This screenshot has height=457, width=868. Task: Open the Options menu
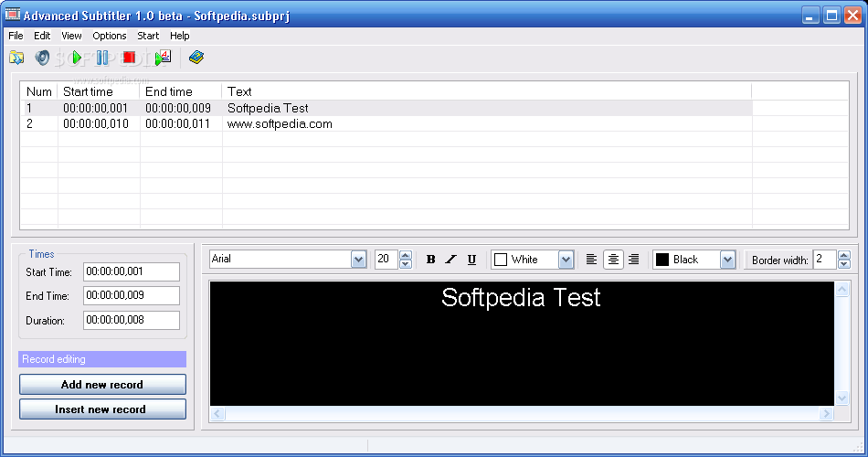[x=110, y=36]
